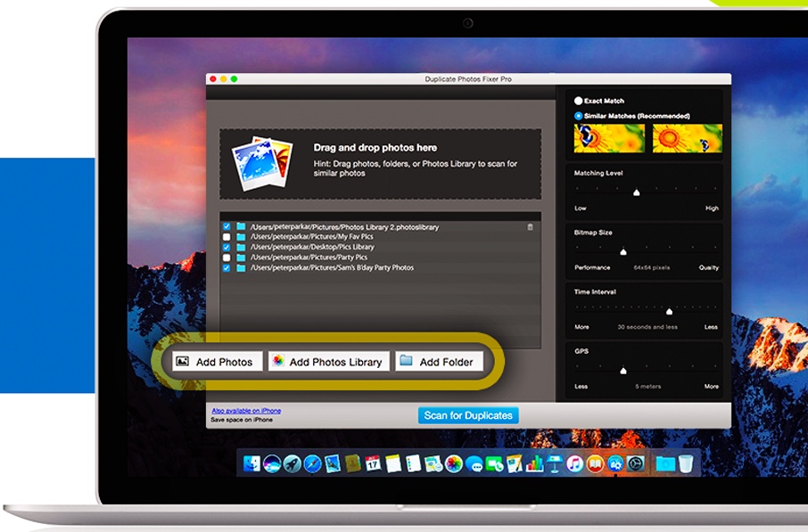Click the left sunflower preview image
The image size is (808, 532).
pos(608,139)
